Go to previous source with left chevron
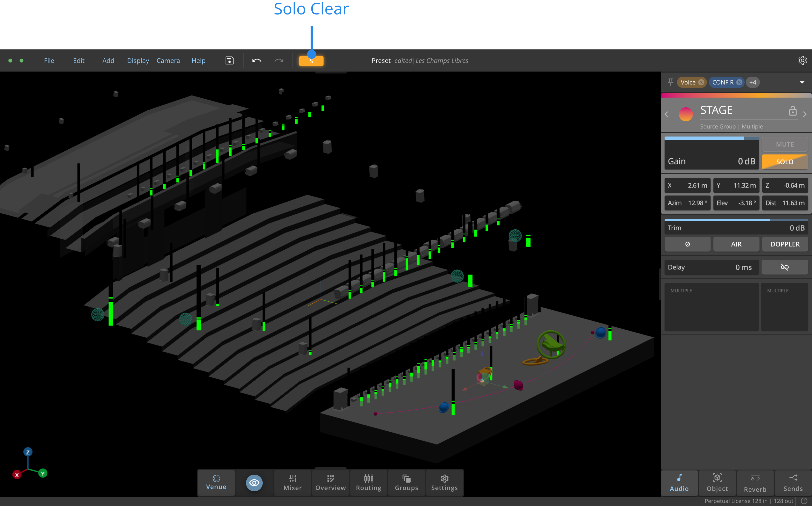This screenshot has width=812, height=508. [x=666, y=114]
